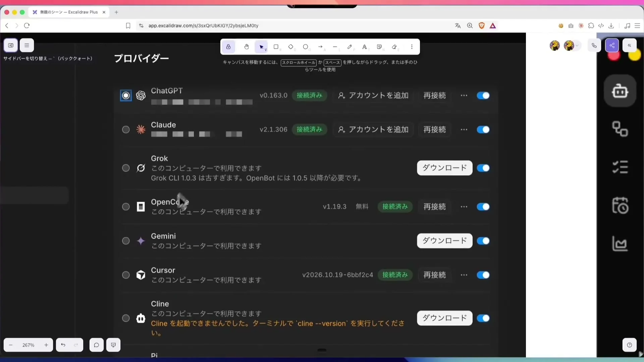This screenshot has width=644, height=362.
Task: Open the scheduled calendar clock icon
Action: click(x=620, y=205)
